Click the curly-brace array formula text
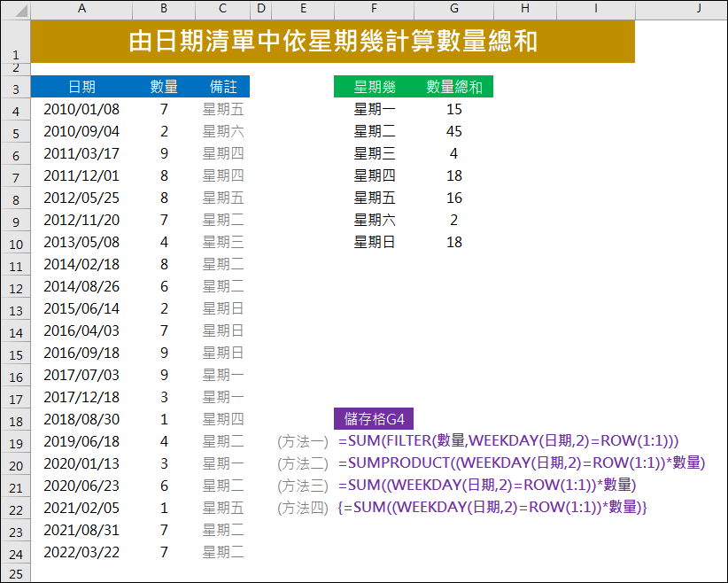Viewport: 728px width, 583px height. tap(492, 508)
